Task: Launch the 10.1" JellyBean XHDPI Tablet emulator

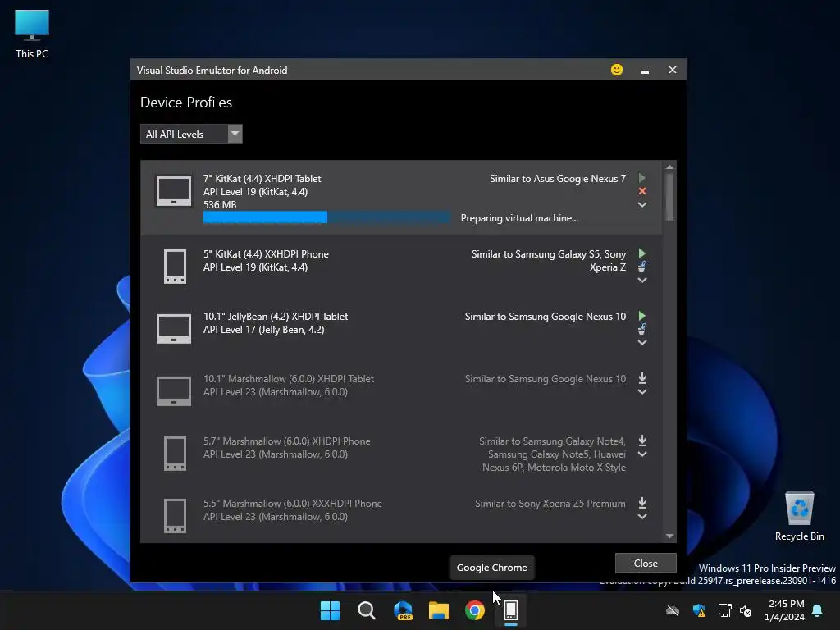Action: point(641,316)
